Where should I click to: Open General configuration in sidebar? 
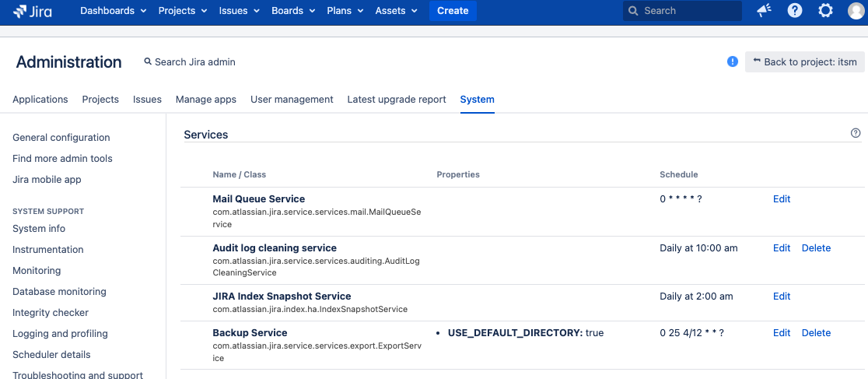point(61,138)
